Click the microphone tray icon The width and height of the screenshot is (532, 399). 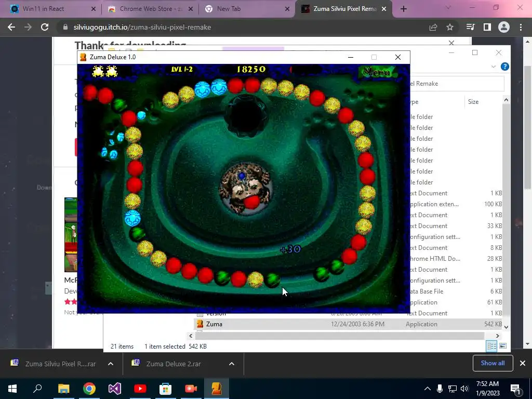point(440,389)
